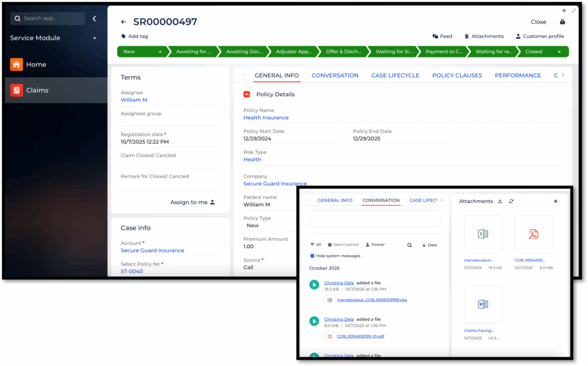
Task: Expand the Service Module dropdown
Action: click(x=95, y=38)
